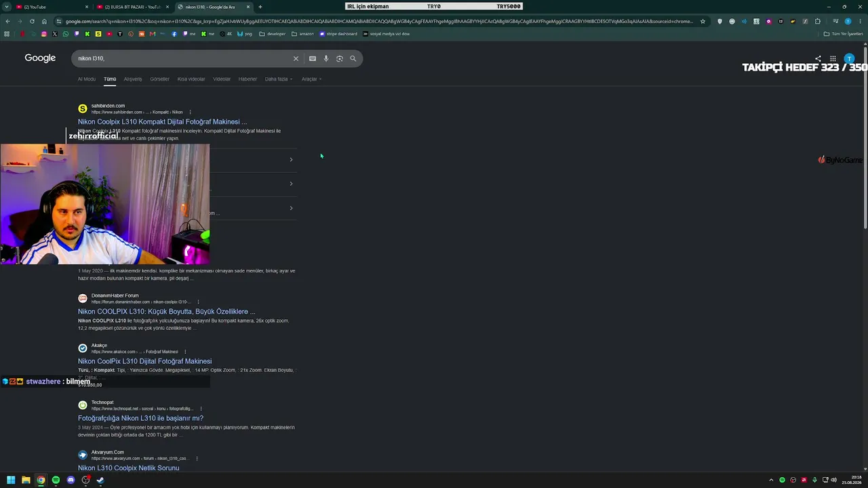Open the stripe dashboard bookmark
Image resolution: width=868 pixels, height=488 pixels.
pyautogui.click(x=338, y=34)
